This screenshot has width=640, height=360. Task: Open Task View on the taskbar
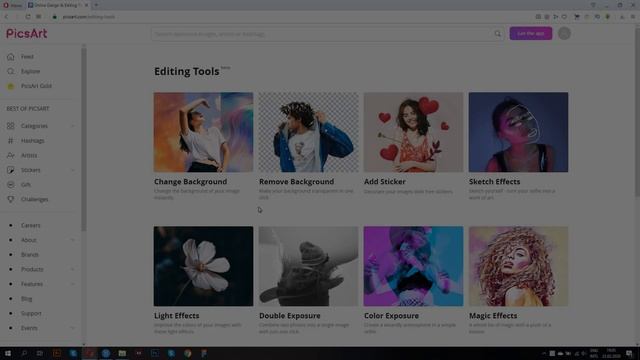coord(40,353)
